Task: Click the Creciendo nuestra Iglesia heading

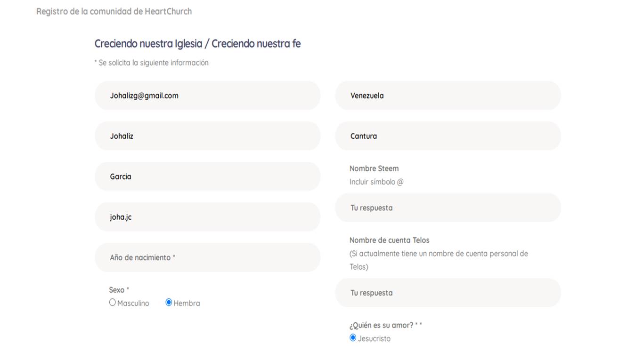Action: pyautogui.click(x=197, y=44)
